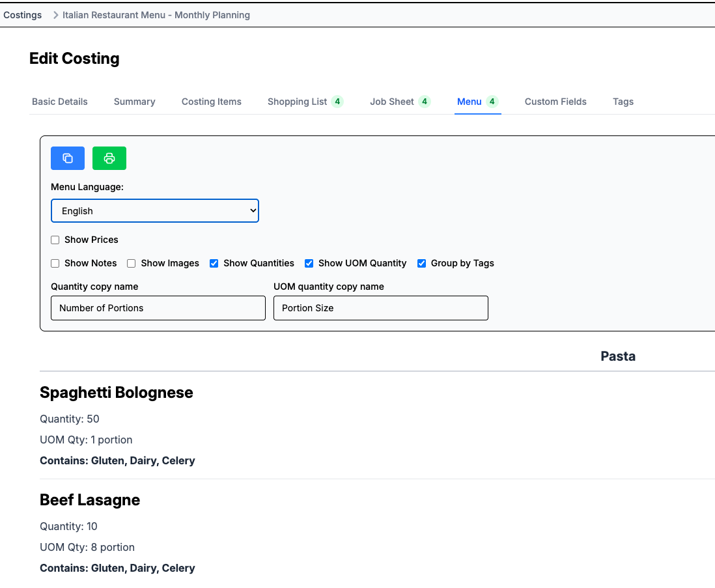The width and height of the screenshot is (715, 588).
Task: Click the Spaghetti Bolognese heading
Action: (x=117, y=393)
